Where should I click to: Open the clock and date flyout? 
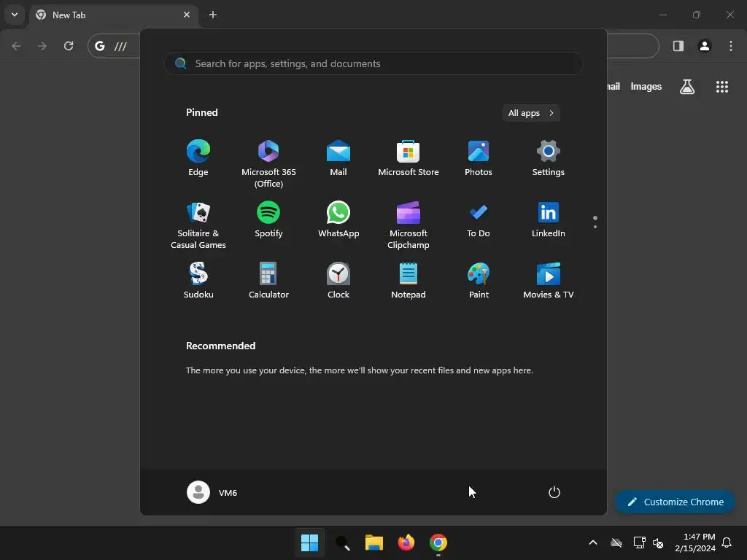pos(694,542)
